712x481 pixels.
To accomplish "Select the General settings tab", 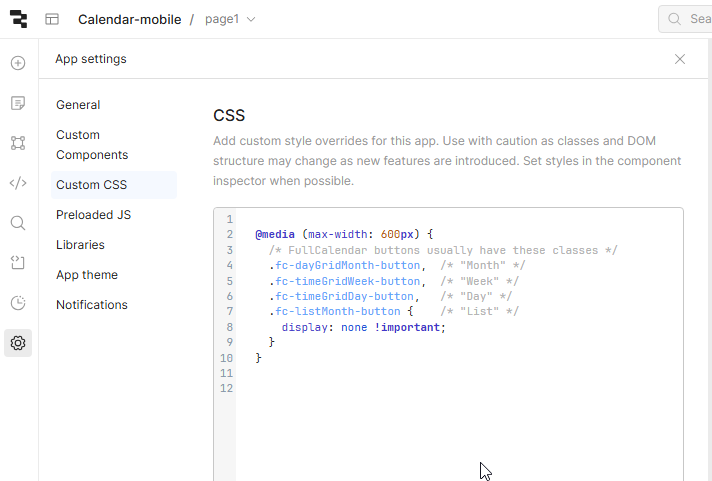I will [x=78, y=105].
